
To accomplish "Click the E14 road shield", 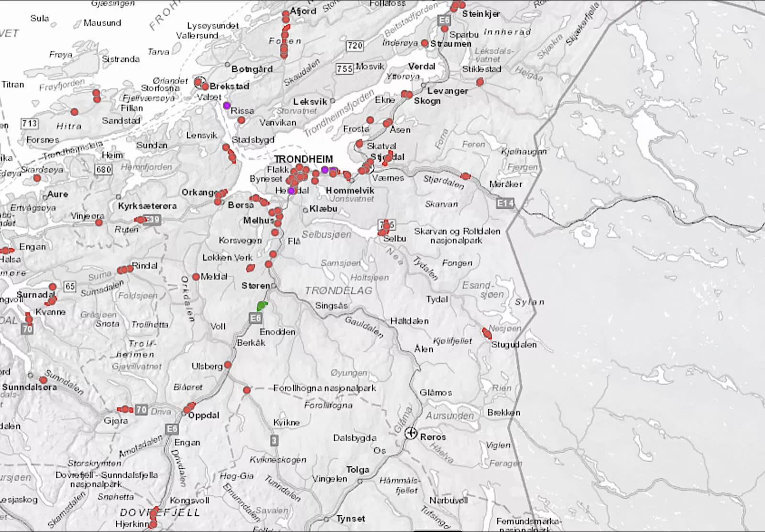I will [x=505, y=204].
